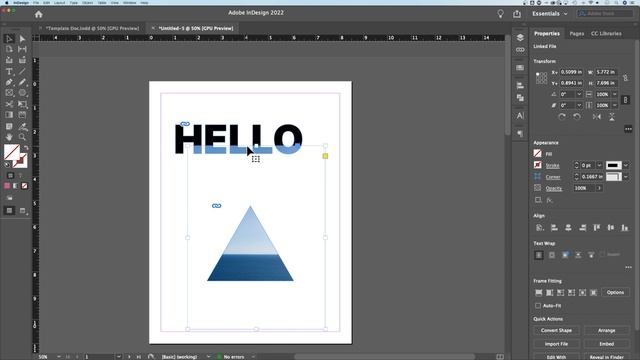This screenshot has width=640, height=360.
Task: Enable the Auto-Fit checkbox
Action: click(538, 305)
